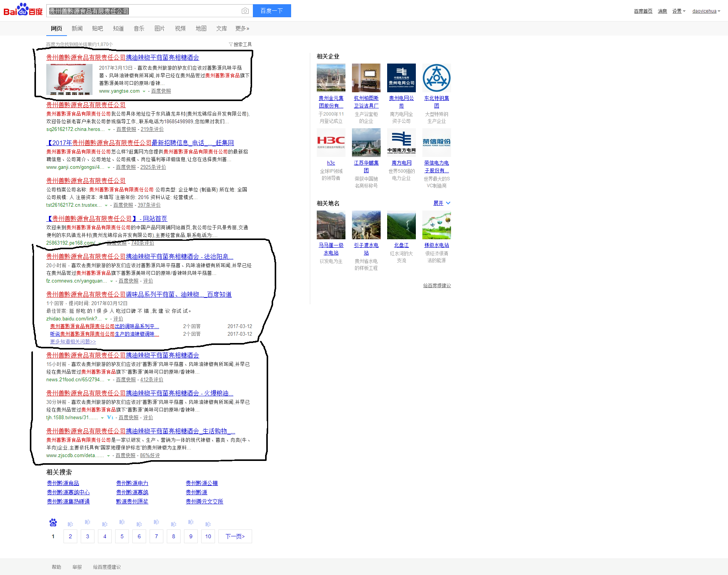The height and width of the screenshot is (575, 728).
Task: Click 引子渡水电站 place thumbnail
Action: tap(366, 225)
